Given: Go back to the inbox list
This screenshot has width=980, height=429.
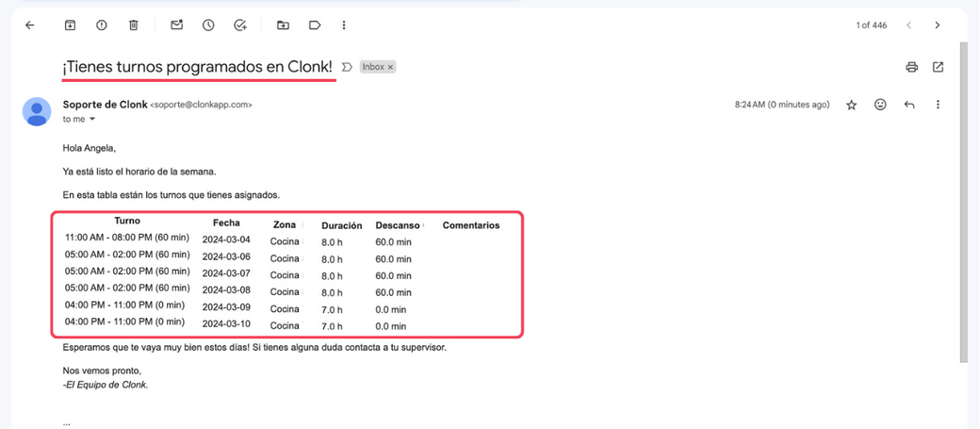Looking at the screenshot, I should (29, 25).
